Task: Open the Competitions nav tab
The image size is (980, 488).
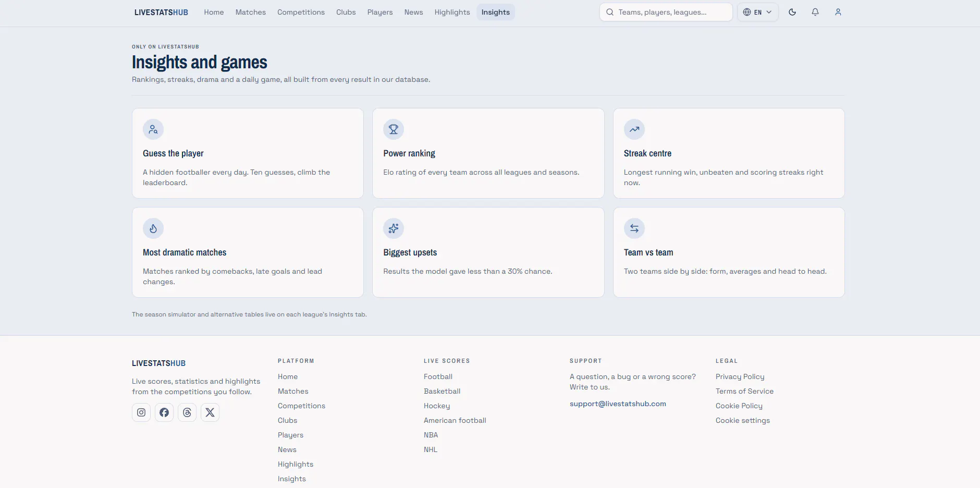Action: click(x=301, y=12)
